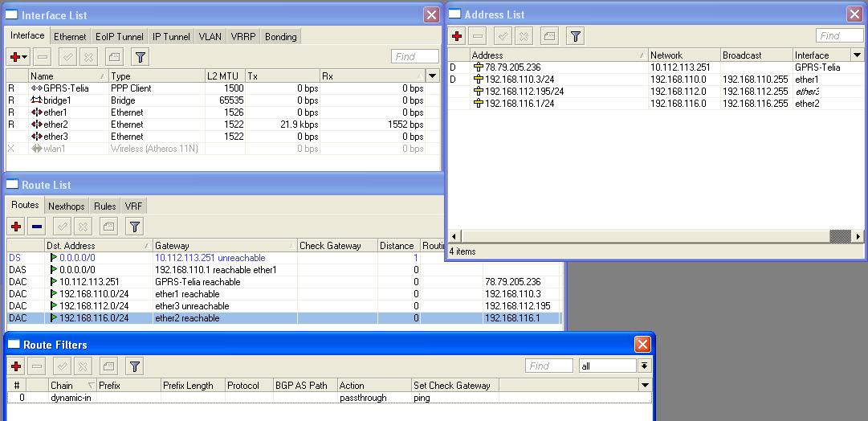This screenshot has height=421, width=868.
Task: Switch to Rules tab in Route List
Action: pos(104,206)
